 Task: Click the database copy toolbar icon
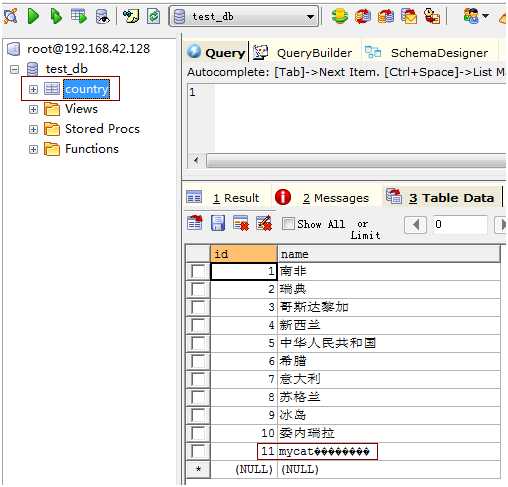386,16
